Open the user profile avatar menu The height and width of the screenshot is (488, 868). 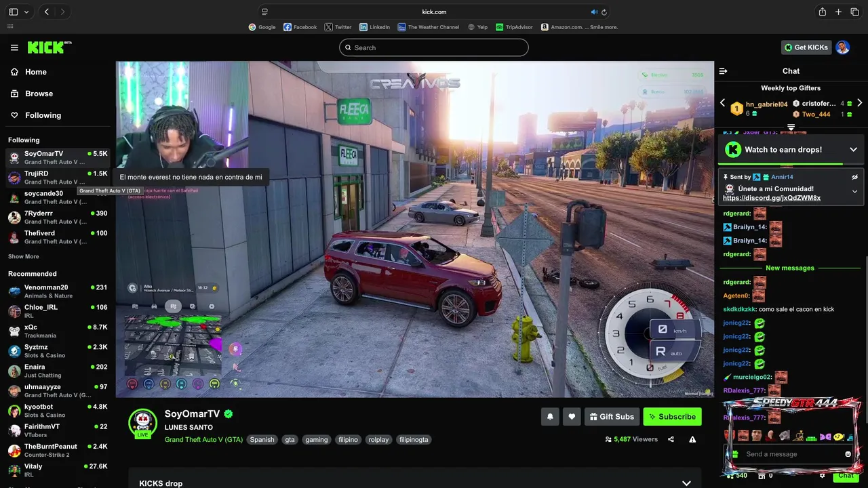(x=842, y=47)
